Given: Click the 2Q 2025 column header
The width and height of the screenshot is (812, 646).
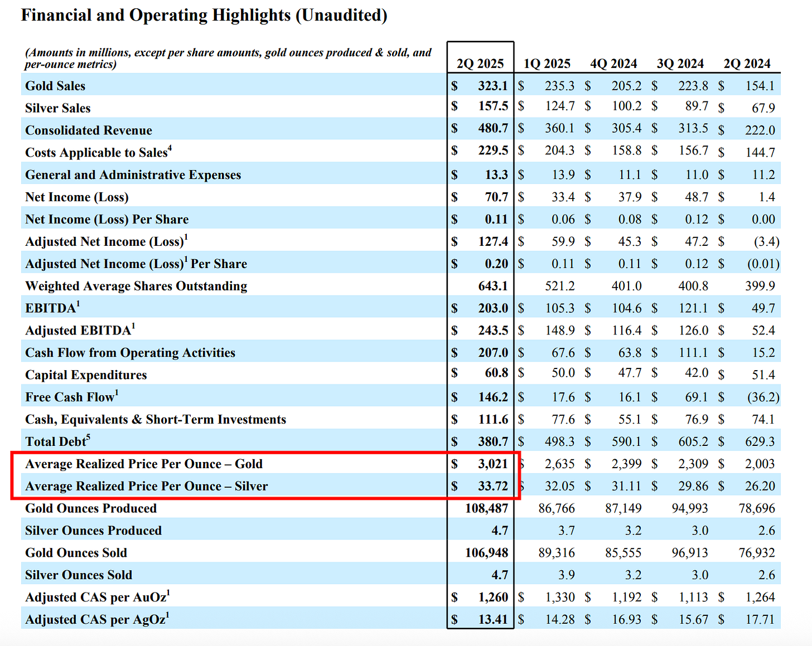Looking at the screenshot, I should coord(480,64).
